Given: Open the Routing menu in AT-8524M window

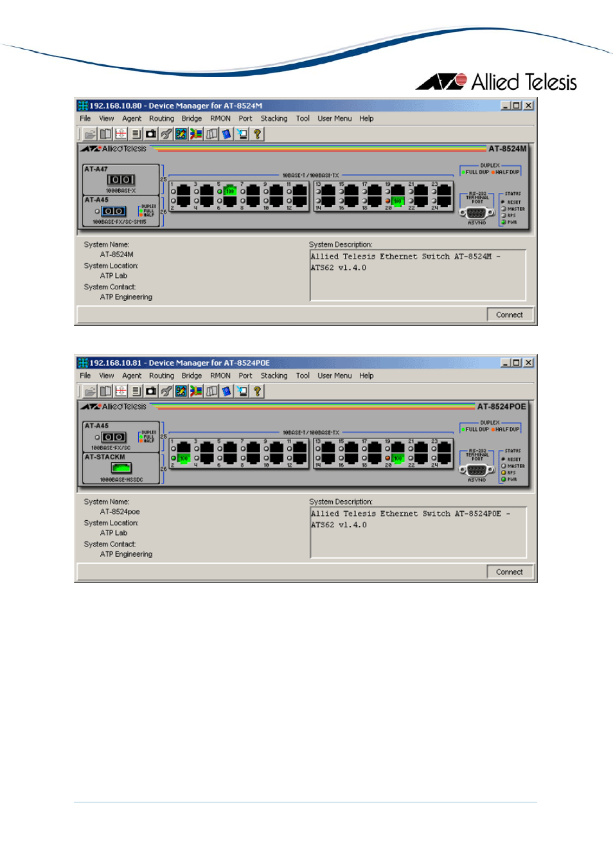Looking at the screenshot, I should pyautogui.click(x=161, y=118).
